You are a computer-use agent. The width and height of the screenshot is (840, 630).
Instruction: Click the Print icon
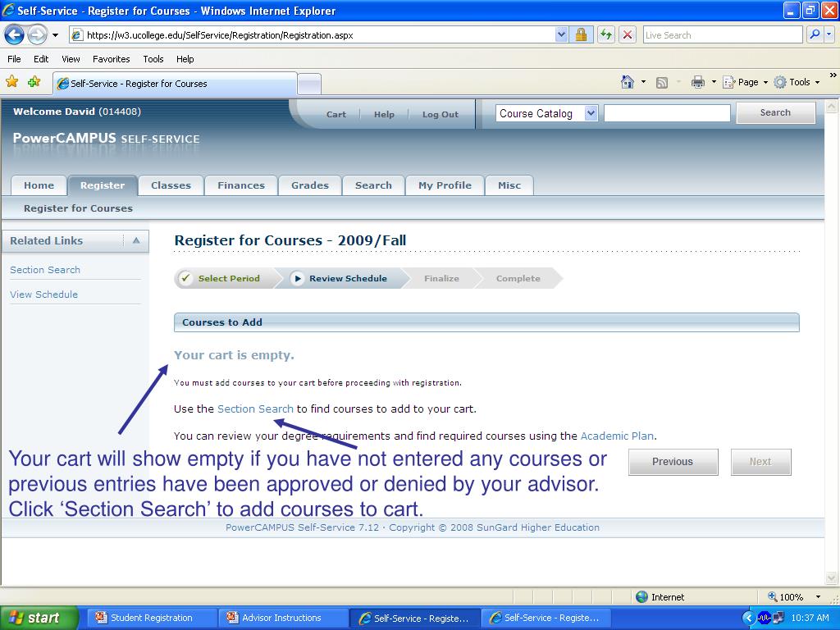[x=698, y=82]
